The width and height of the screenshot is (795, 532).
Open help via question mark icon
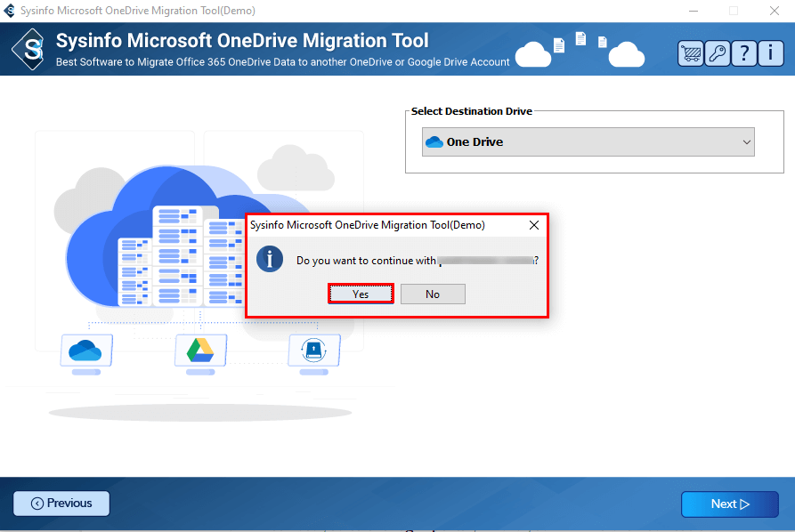[743, 53]
